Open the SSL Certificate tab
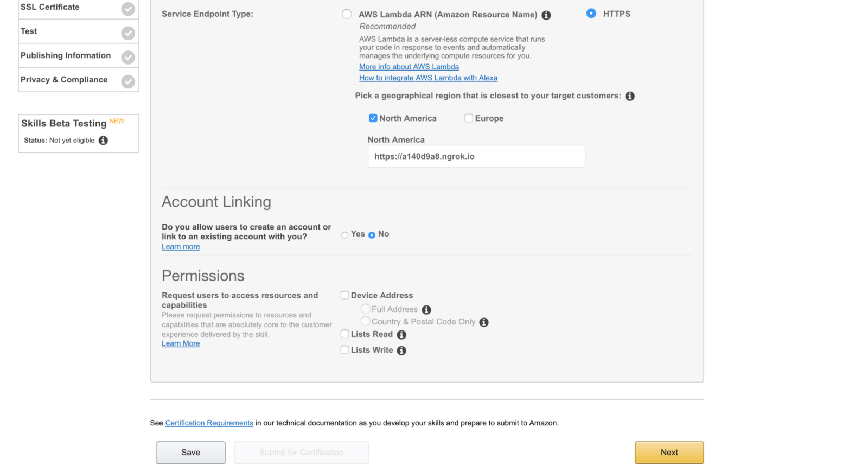Image resolution: width=868 pixels, height=471 pixels. pos(50,7)
